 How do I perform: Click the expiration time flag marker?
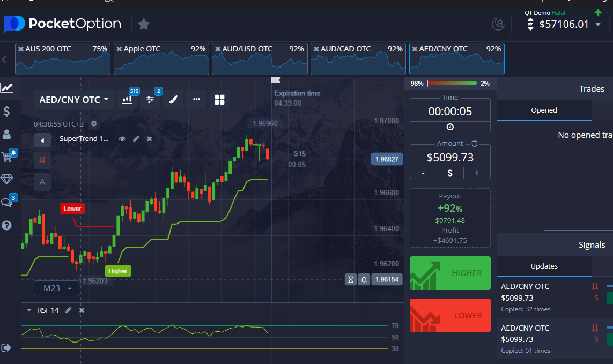[276, 80]
